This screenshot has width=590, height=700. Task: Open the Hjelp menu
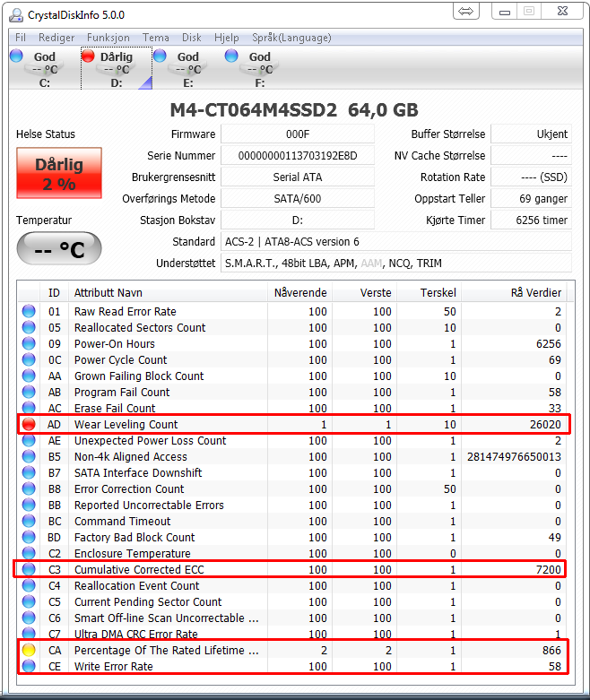point(227,38)
